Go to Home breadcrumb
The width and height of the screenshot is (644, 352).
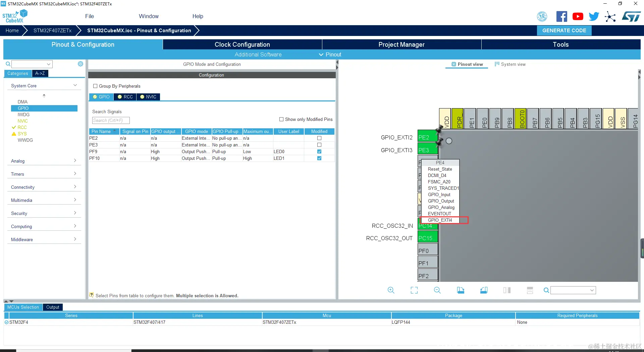(x=12, y=30)
